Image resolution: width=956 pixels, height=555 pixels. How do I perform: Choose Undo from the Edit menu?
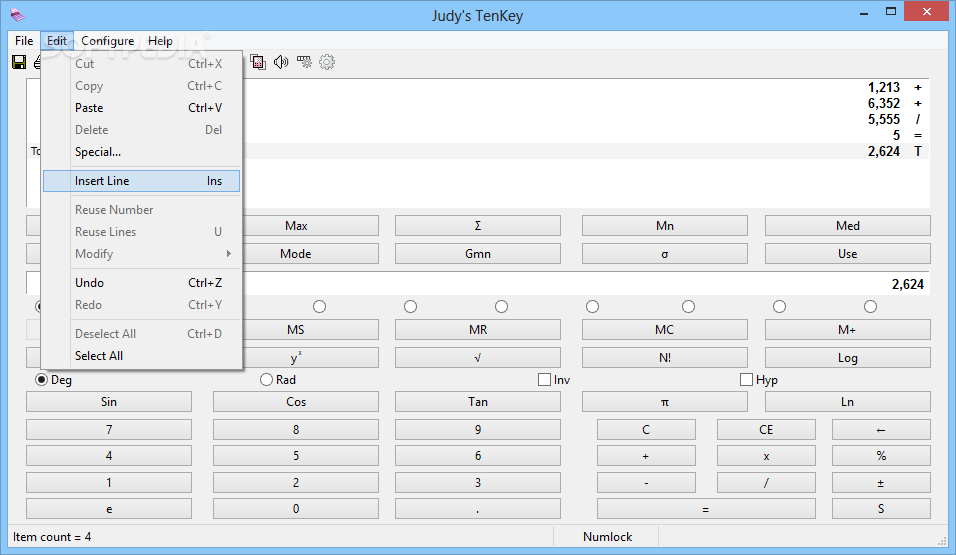coord(141,283)
